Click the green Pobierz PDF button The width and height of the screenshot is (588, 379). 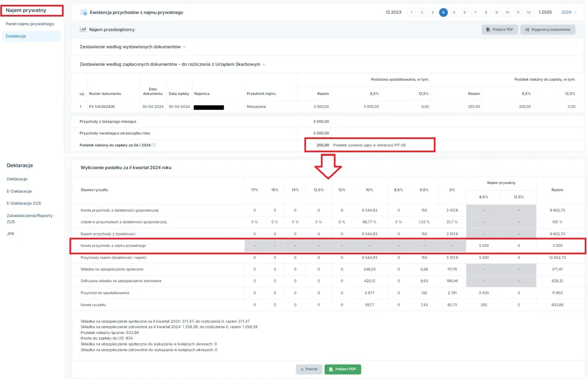click(342, 369)
